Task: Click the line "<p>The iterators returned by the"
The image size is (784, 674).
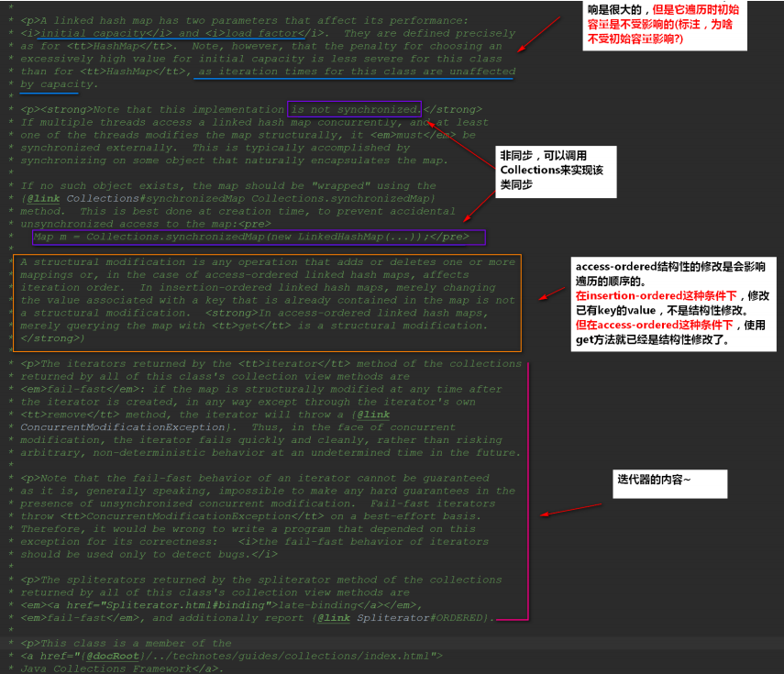Action: click(271, 364)
